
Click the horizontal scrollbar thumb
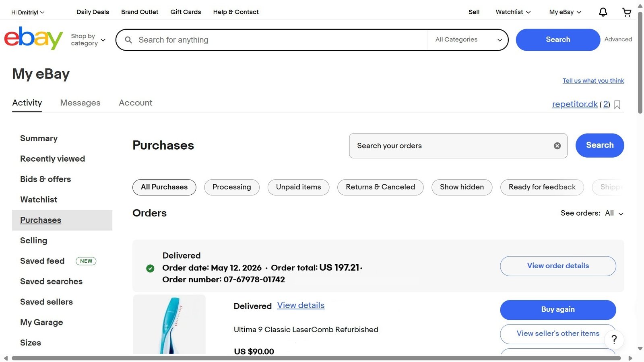(316, 358)
